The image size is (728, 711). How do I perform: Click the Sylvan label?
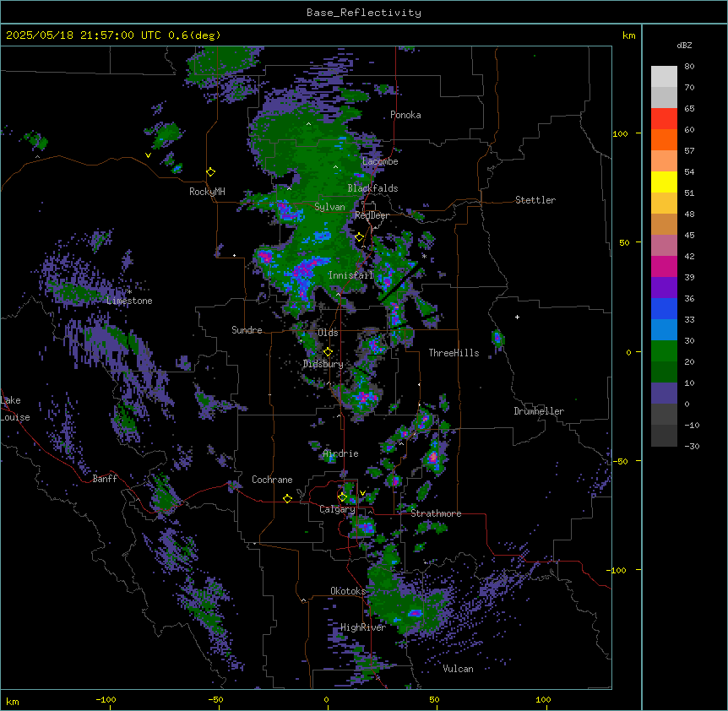pyautogui.click(x=329, y=207)
